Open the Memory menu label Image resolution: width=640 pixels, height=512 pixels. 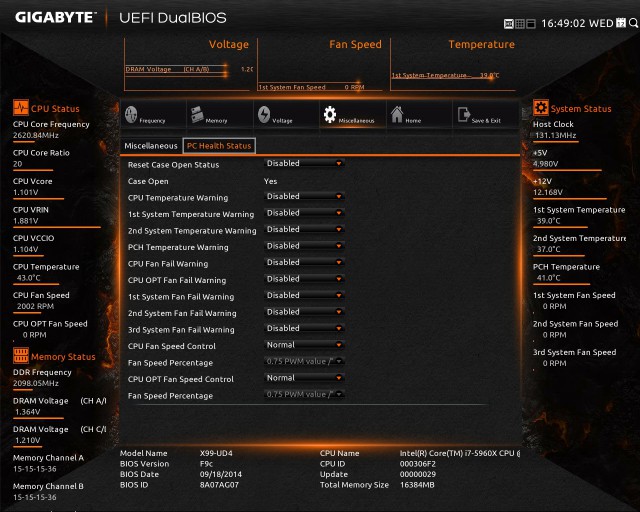coord(216,121)
